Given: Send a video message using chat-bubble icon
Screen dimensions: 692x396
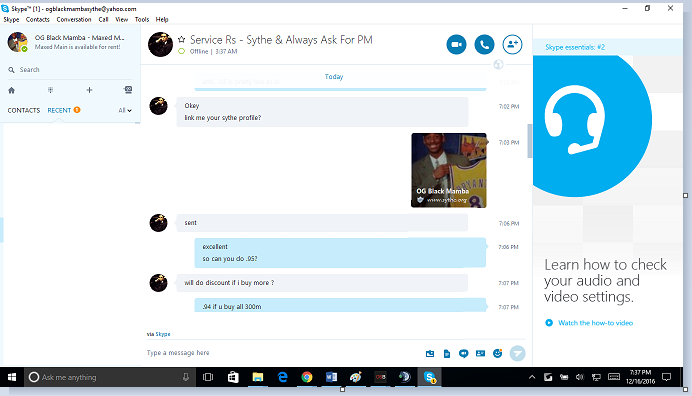Looking at the screenshot, I should [463, 354].
